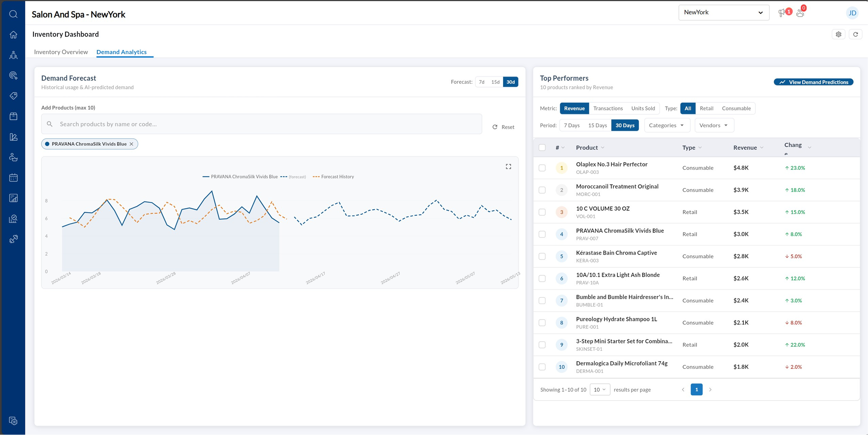The height and width of the screenshot is (435, 868).
Task: Open the home icon in sidebar
Action: pos(13,35)
